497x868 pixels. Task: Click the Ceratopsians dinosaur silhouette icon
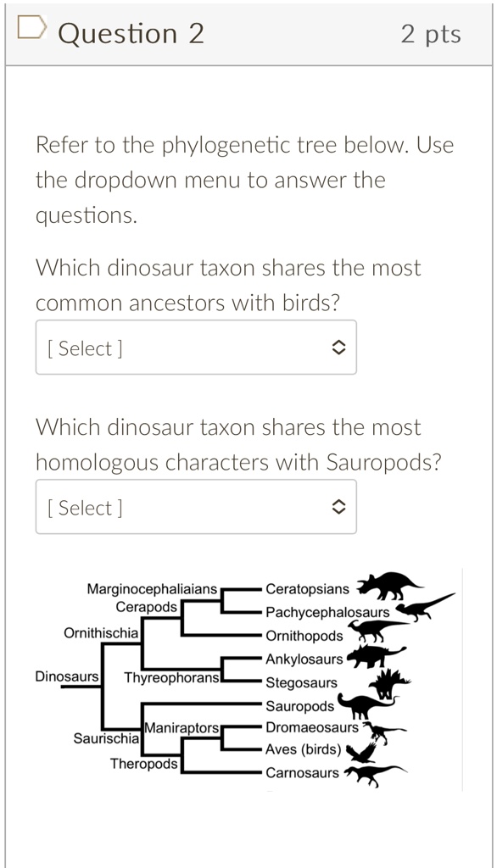(390, 584)
